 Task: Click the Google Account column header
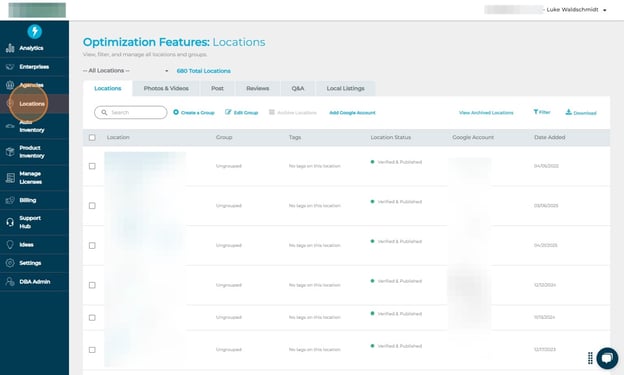473,137
